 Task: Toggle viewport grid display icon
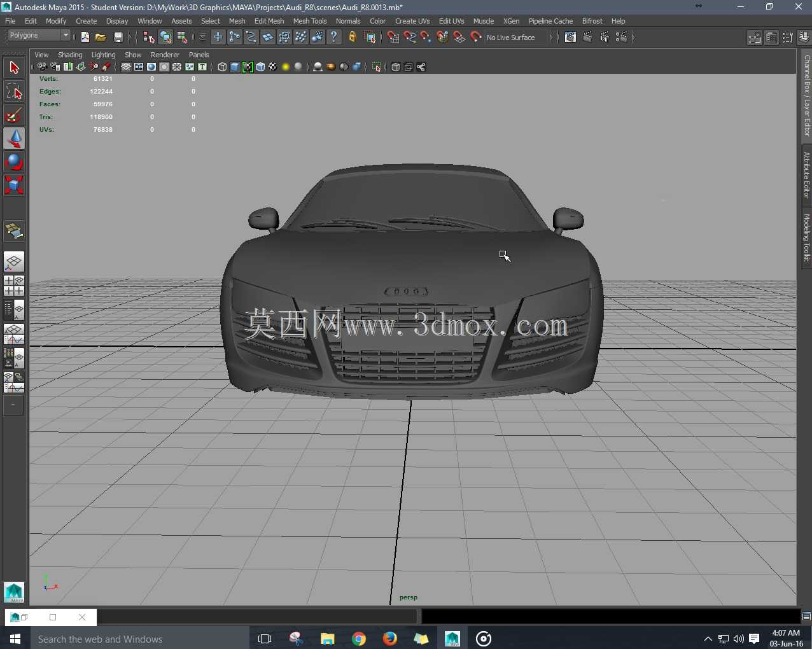coord(126,67)
